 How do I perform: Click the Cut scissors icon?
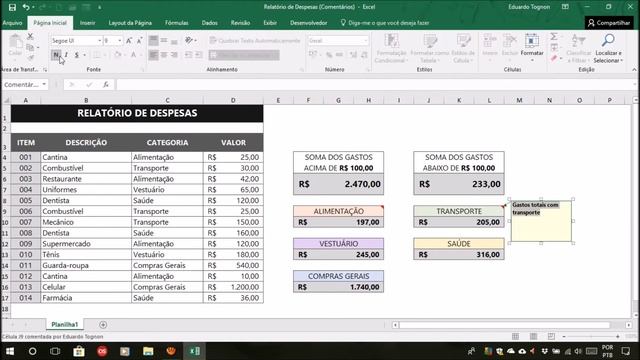coord(30,36)
